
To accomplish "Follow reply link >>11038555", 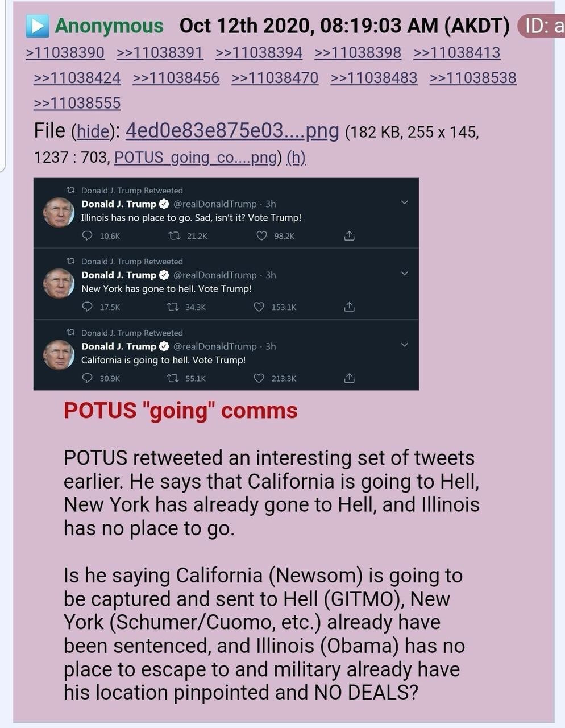I will tap(77, 103).
